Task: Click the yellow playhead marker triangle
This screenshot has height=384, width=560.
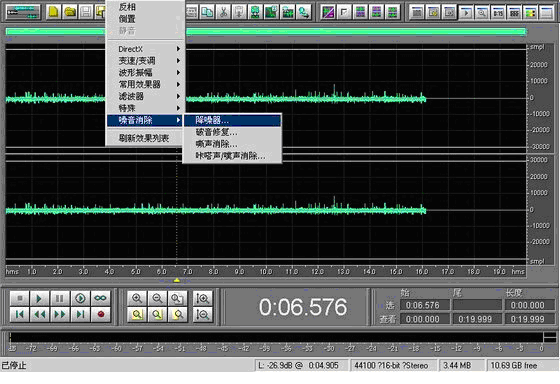Action: (176, 281)
